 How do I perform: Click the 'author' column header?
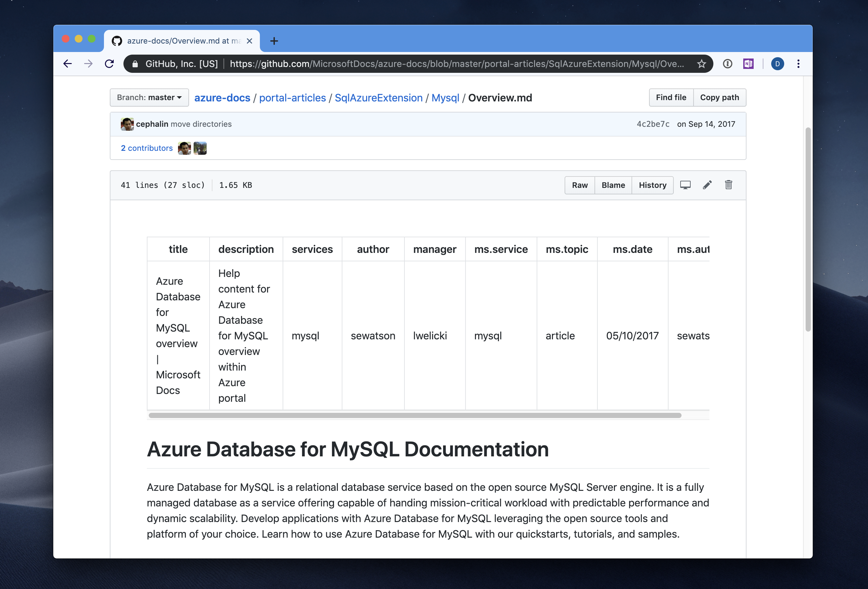point(373,249)
